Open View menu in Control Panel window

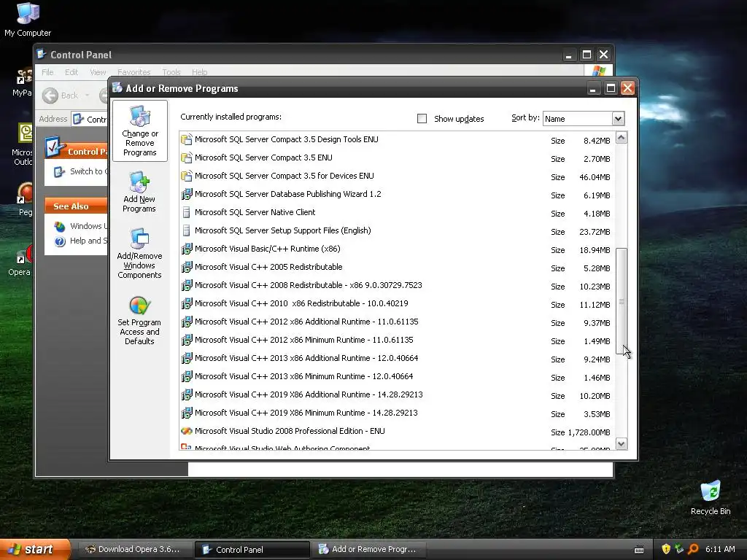point(98,72)
